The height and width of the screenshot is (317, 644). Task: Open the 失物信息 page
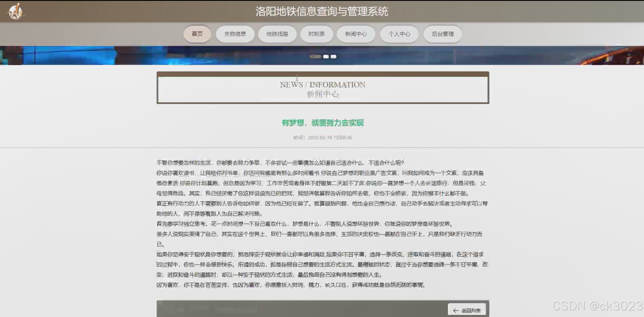235,34
